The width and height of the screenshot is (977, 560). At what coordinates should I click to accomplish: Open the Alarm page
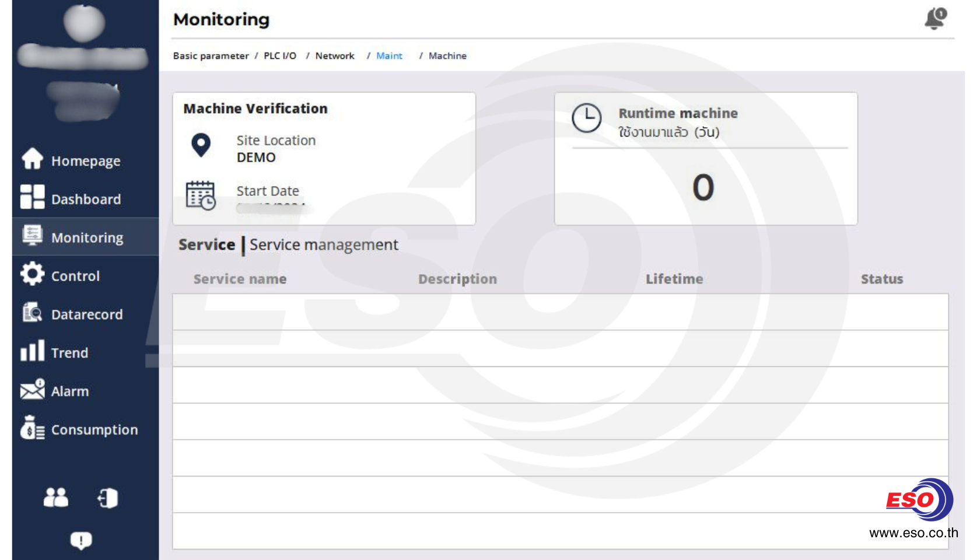pyautogui.click(x=69, y=391)
